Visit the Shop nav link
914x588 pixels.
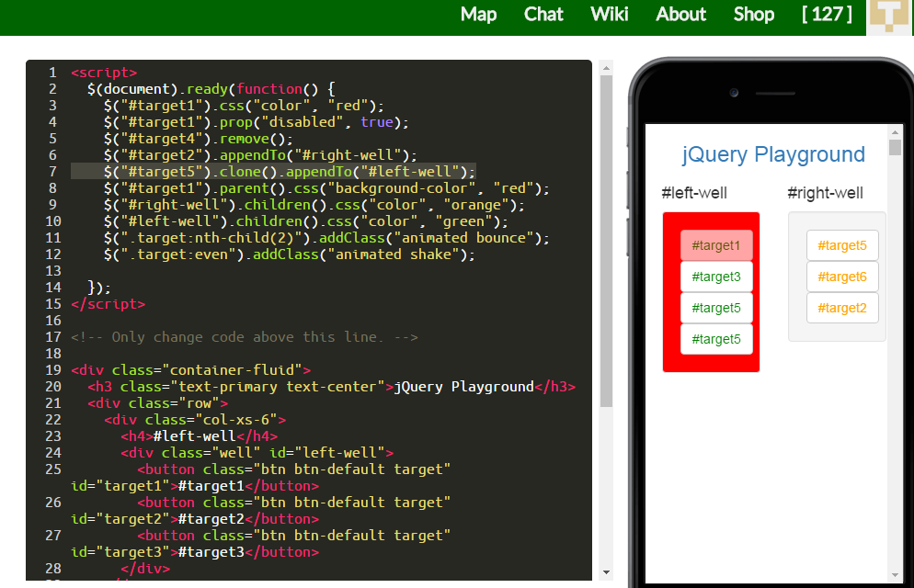(754, 14)
